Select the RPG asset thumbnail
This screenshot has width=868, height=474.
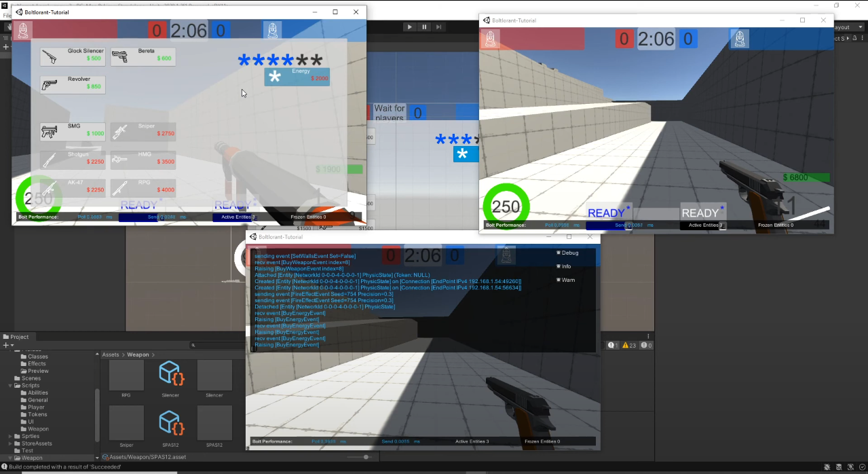[126, 376]
